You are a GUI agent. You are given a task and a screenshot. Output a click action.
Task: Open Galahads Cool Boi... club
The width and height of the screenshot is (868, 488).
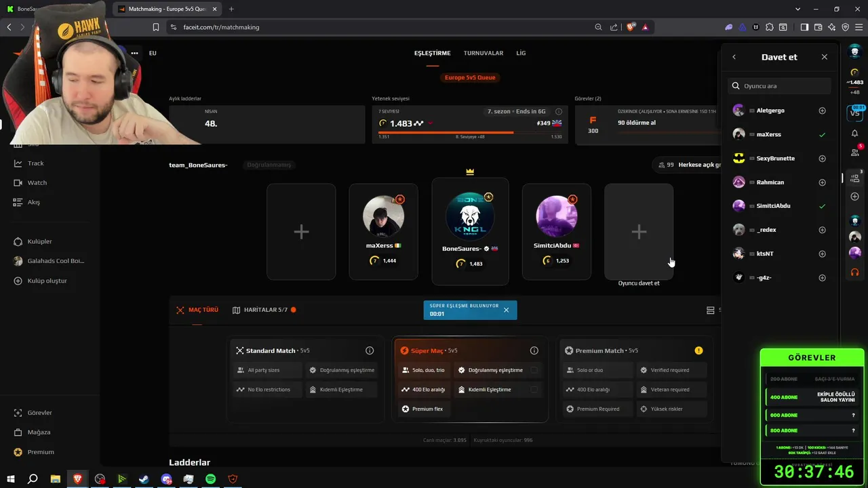(54, 261)
